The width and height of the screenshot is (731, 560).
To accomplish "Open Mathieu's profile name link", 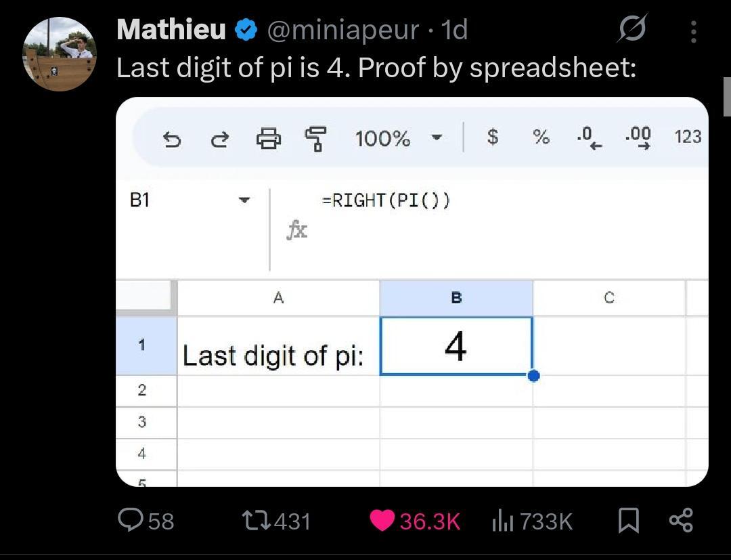I will point(171,30).
